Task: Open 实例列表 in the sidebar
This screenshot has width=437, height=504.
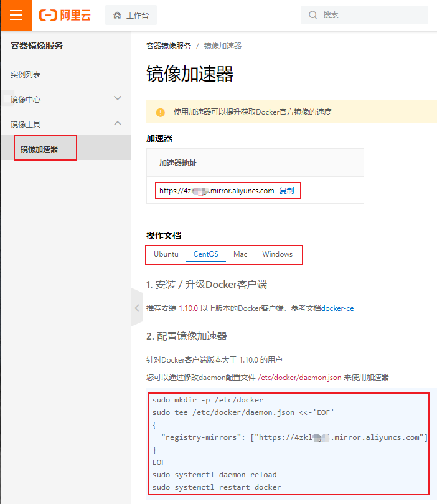Action: [x=26, y=75]
